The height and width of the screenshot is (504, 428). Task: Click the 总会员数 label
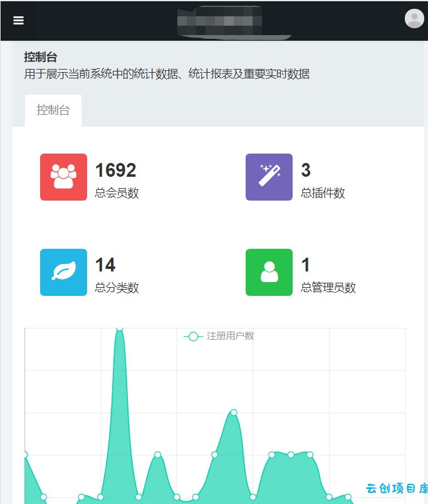(x=117, y=193)
